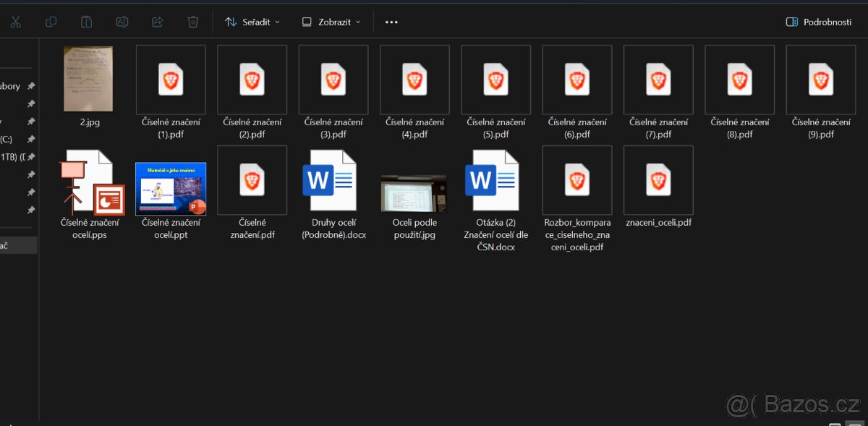The width and height of the screenshot is (868, 426).
Task: Toggle the Podrobnosti details pane
Action: click(x=818, y=22)
